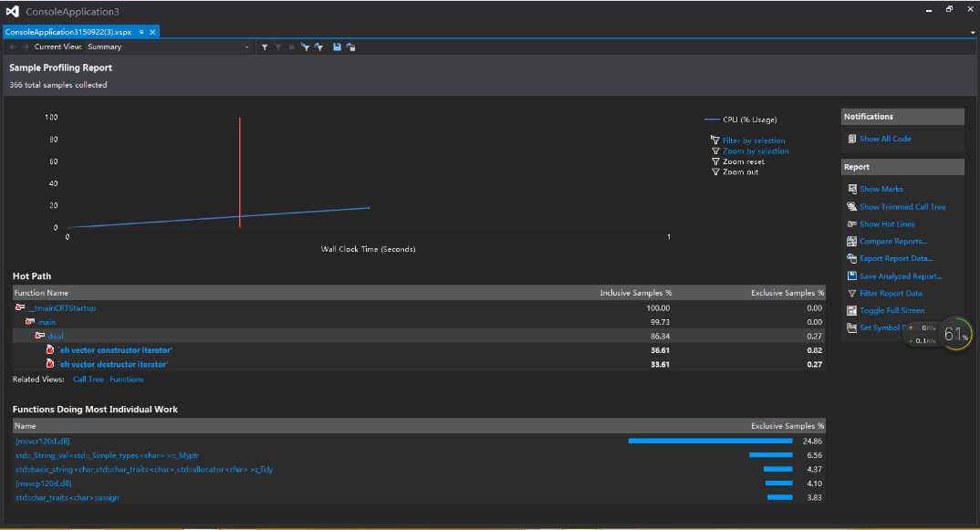Click Show Hot Lines link
This screenshot has width=980, height=530.
click(886, 223)
